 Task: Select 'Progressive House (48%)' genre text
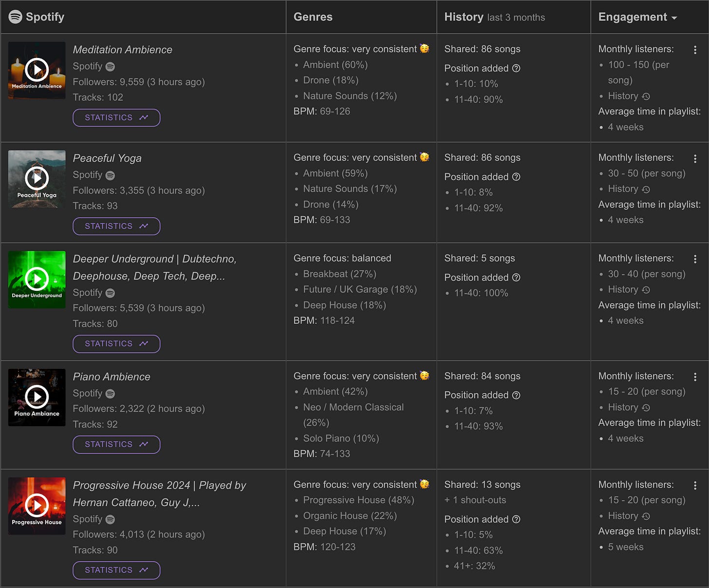coord(359,500)
